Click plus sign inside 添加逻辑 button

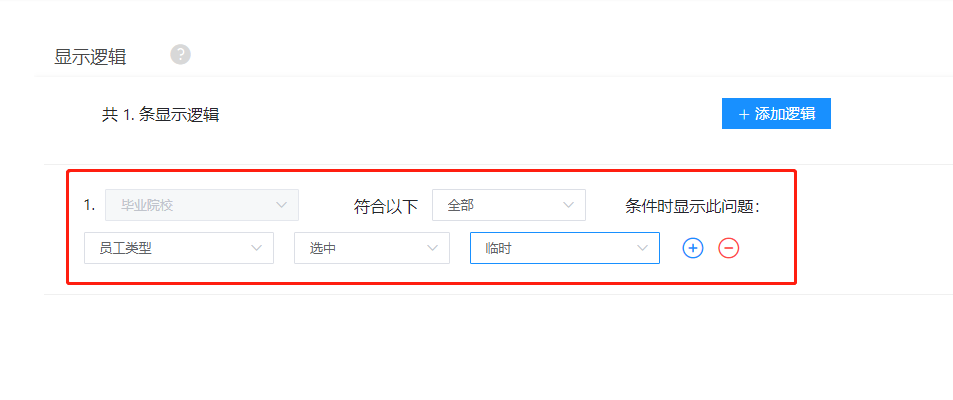point(743,114)
